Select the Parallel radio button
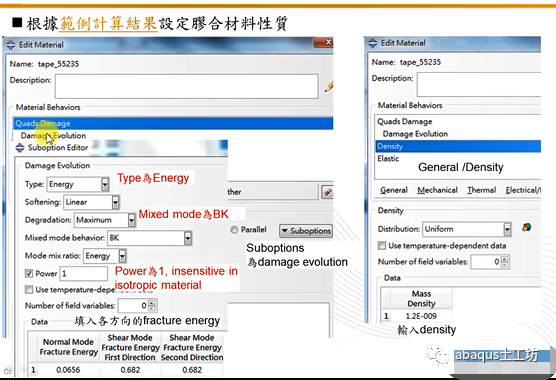Viewport: 556px width, 380px height. point(234,230)
